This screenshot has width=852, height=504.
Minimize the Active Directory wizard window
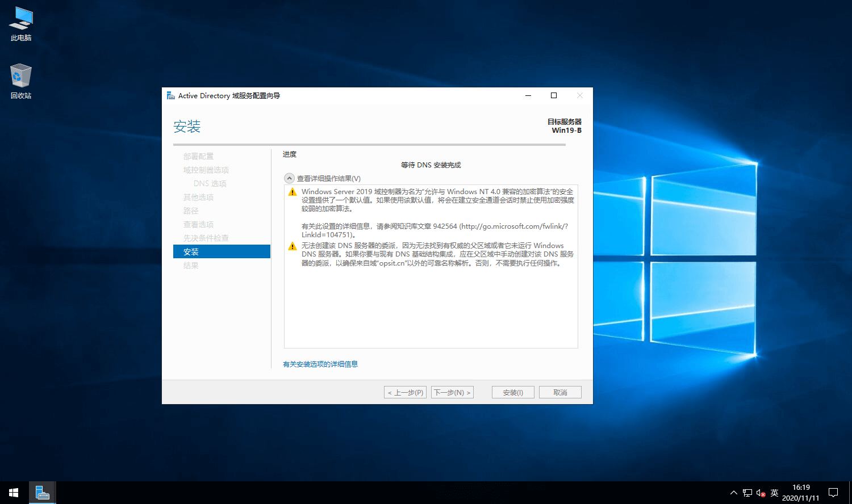pyautogui.click(x=528, y=95)
